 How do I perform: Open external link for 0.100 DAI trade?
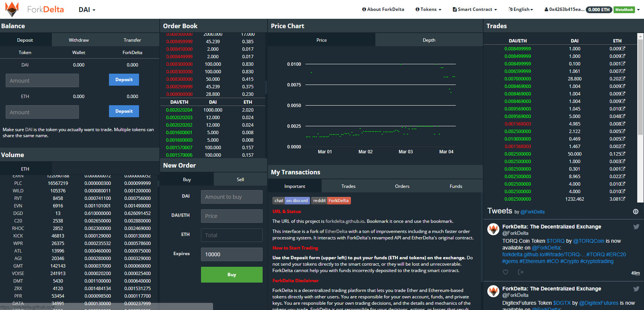point(623,64)
